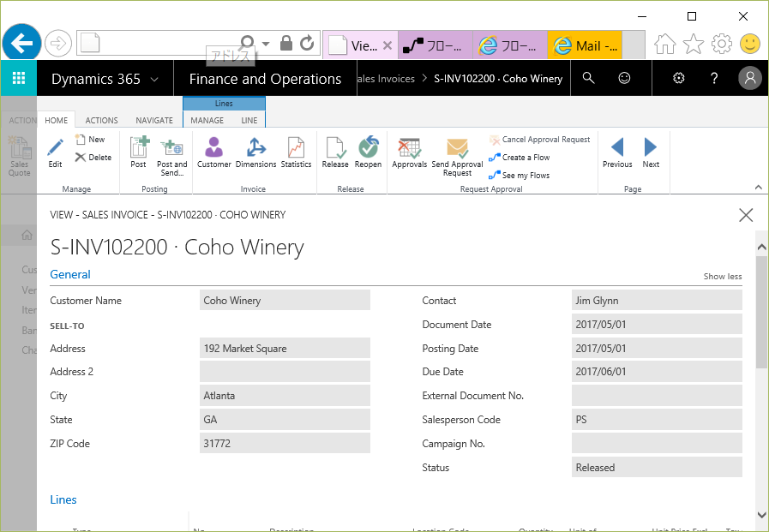Create a New invoice document
Screen dimensions: 769x532
pos(90,139)
